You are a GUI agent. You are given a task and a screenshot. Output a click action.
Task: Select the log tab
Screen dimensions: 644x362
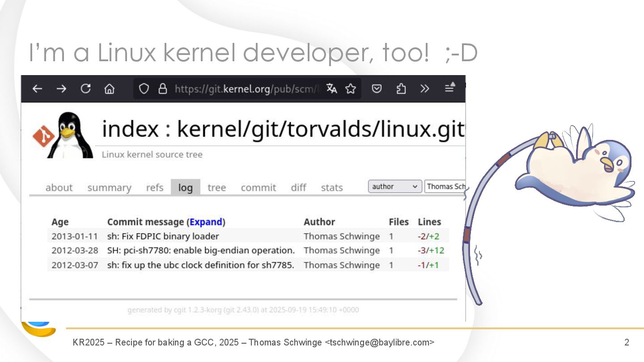click(x=186, y=188)
